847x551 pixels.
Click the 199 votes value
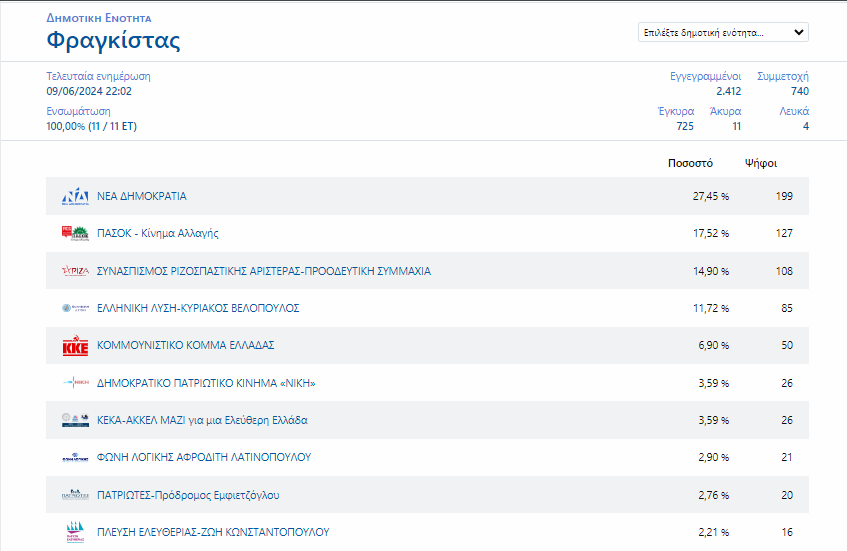coord(784,196)
